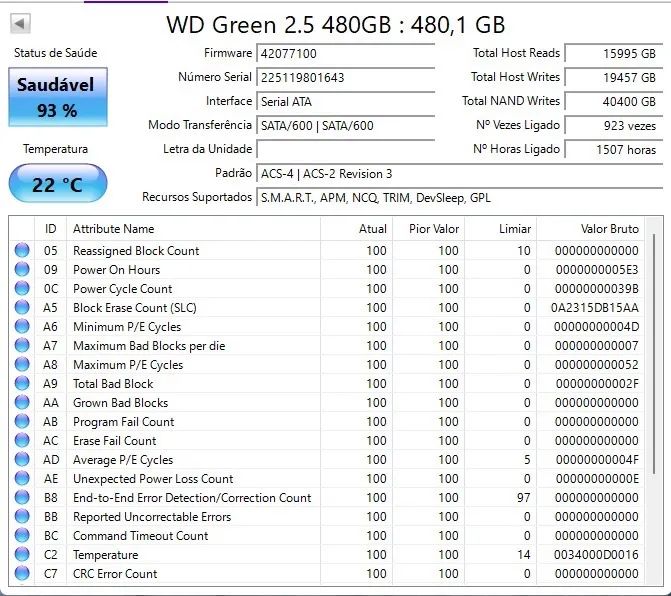
Task: Click Total Host Writes value 19457 GB
Action: 614,77
